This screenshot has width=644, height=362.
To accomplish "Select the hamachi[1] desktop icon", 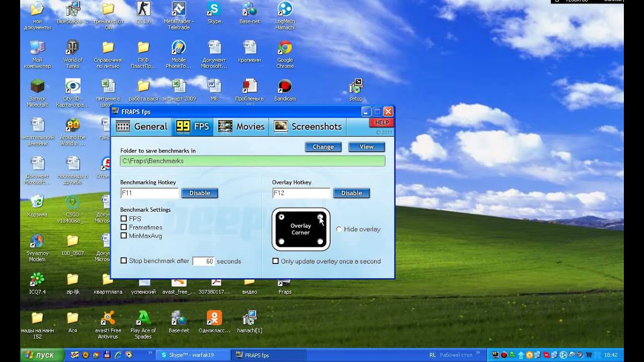I will click(x=250, y=322).
